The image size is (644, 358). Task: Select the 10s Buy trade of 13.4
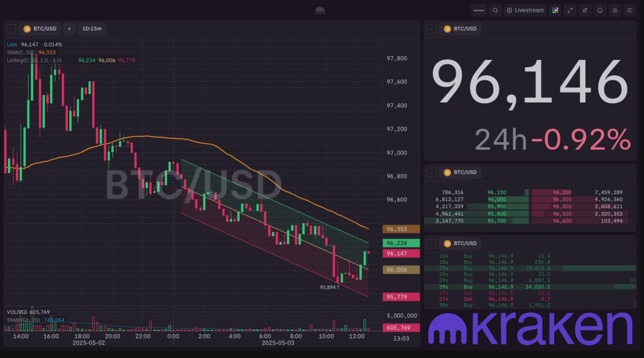point(530,256)
